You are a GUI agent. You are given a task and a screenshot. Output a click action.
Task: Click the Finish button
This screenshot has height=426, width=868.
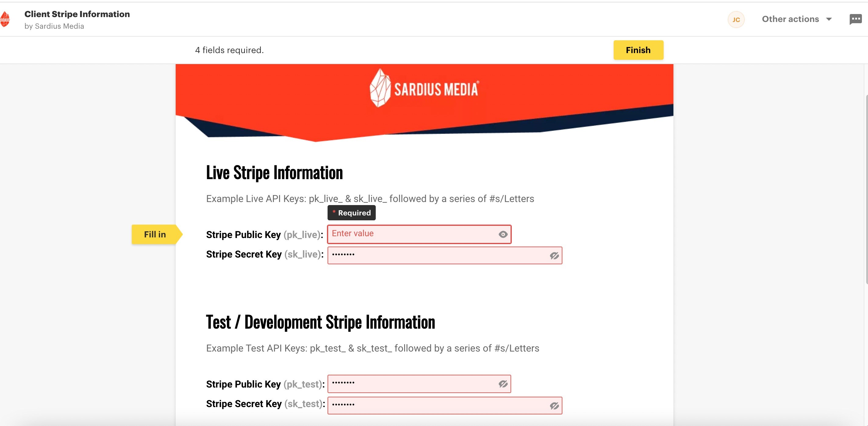[x=638, y=50]
